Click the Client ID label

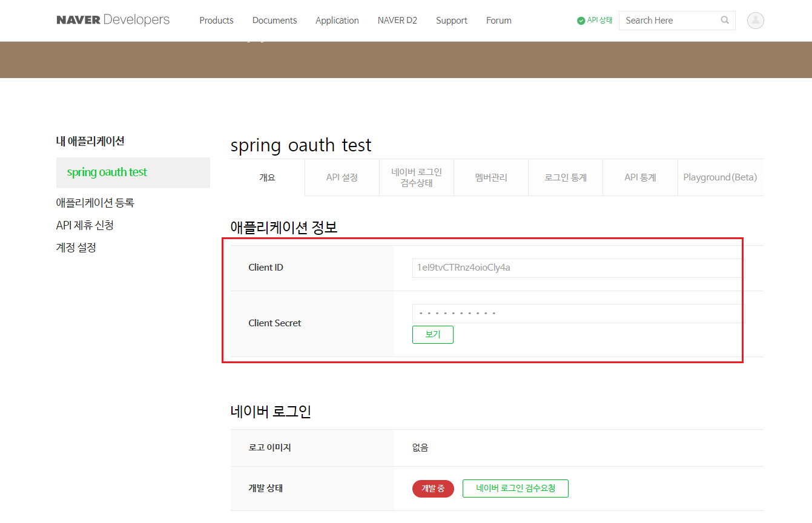tap(266, 268)
